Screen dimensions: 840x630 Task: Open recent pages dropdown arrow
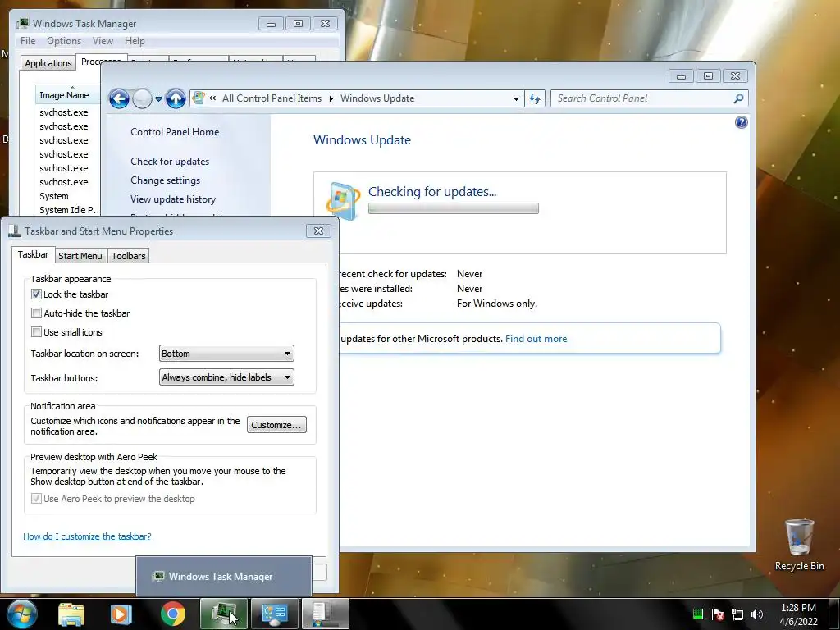158,99
